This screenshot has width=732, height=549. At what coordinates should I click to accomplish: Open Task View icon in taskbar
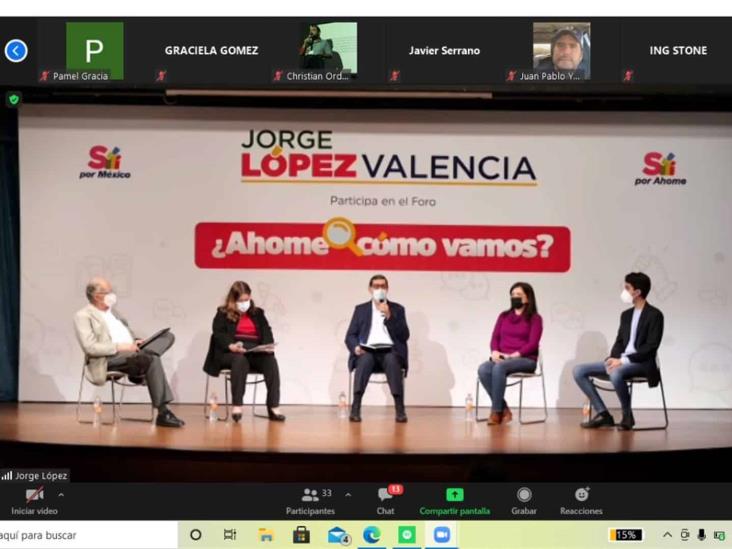pos(230,535)
